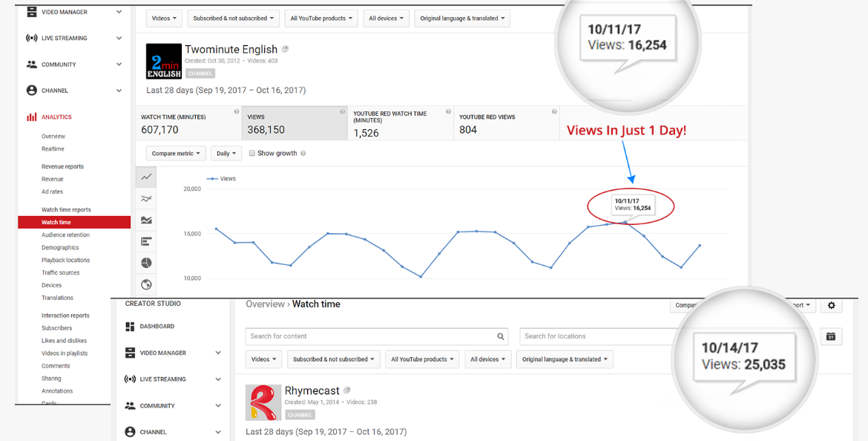
Task: Click the Video Manager icon in top sidebar
Action: [x=32, y=12]
